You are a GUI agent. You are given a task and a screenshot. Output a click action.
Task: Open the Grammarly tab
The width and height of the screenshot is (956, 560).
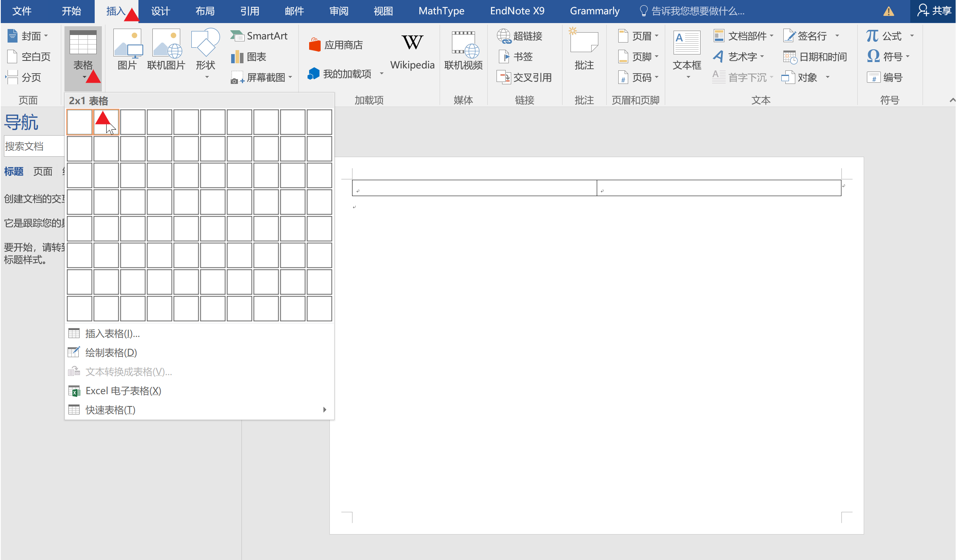pos(595,11)
